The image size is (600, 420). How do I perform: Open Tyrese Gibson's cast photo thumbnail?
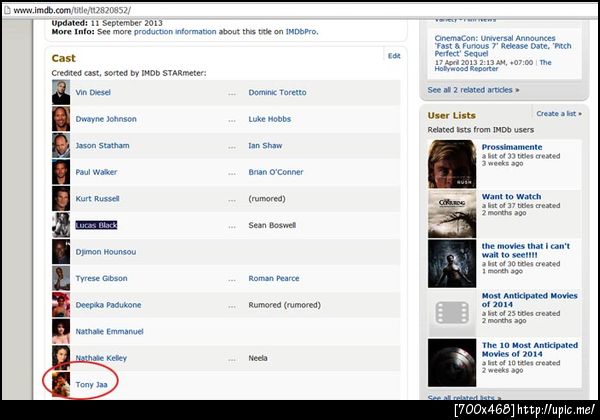tap(61, 278)
